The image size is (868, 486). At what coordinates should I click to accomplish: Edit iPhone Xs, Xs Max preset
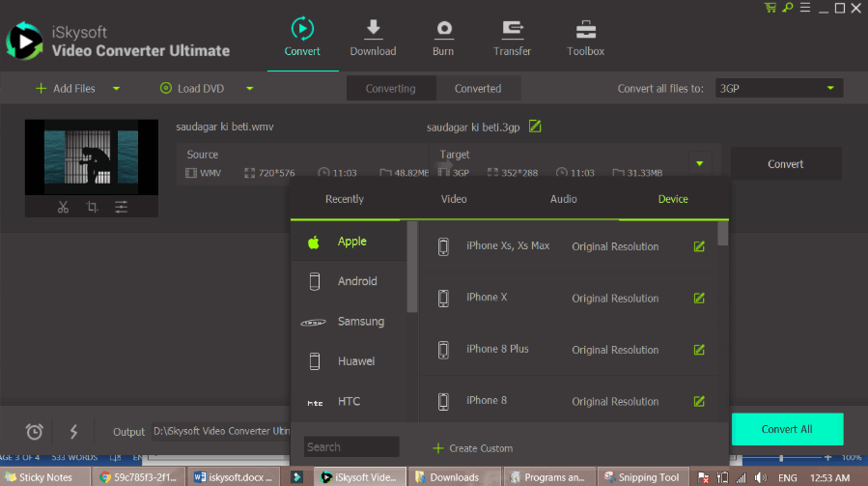699,246
